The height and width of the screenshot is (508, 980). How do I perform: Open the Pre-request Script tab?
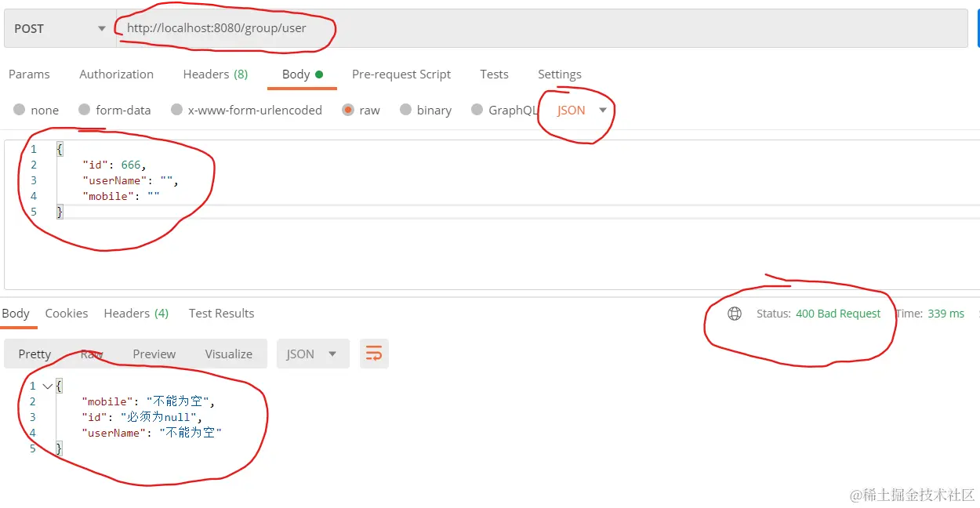401,74
